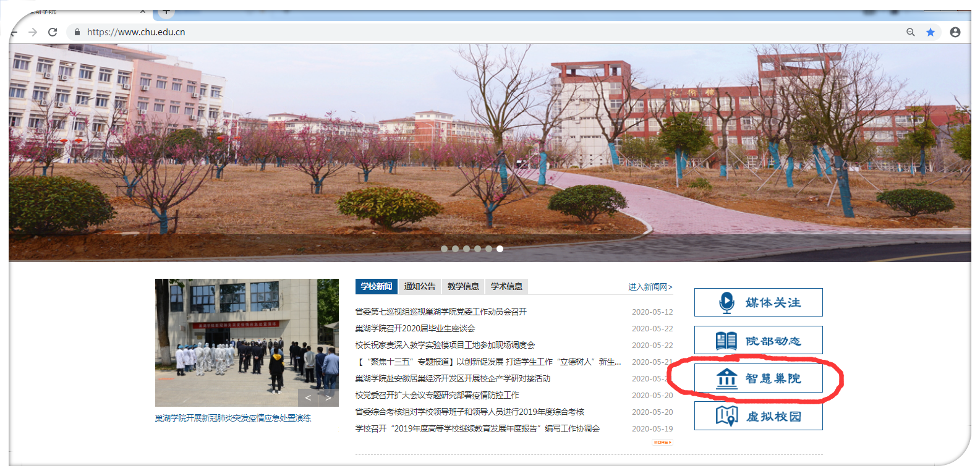Open the 进入新闻网 link

click(650, 287)
